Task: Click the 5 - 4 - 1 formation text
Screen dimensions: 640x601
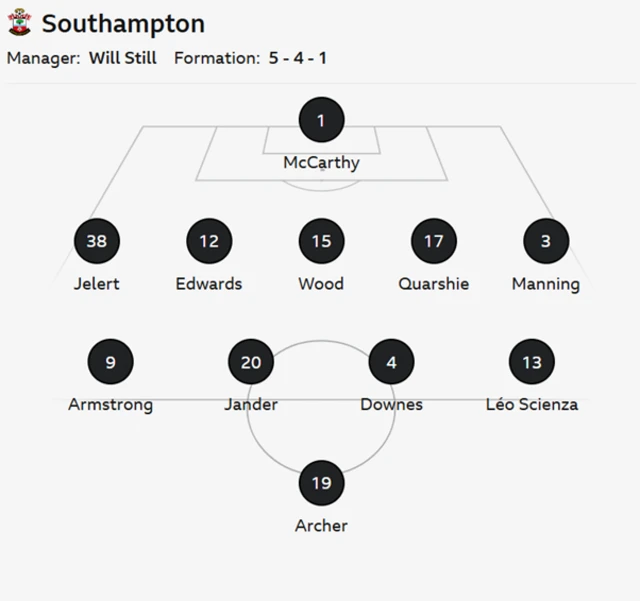Action: point(297,58)
